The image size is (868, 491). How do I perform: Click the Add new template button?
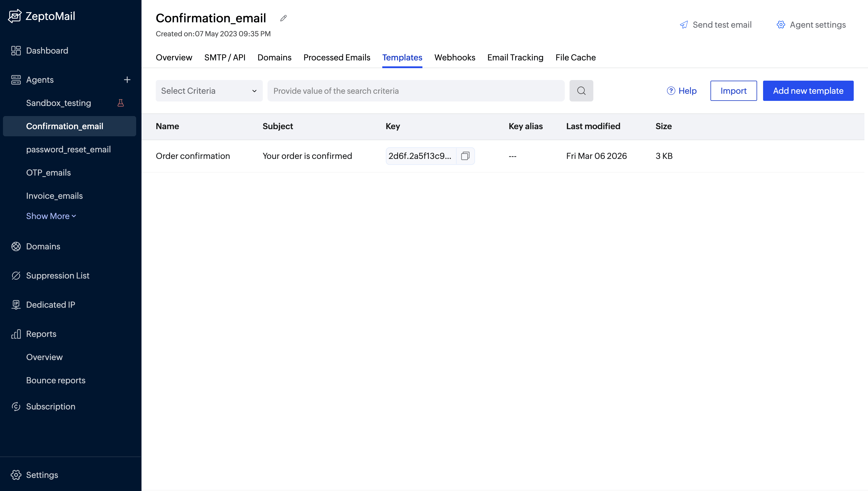808,91
